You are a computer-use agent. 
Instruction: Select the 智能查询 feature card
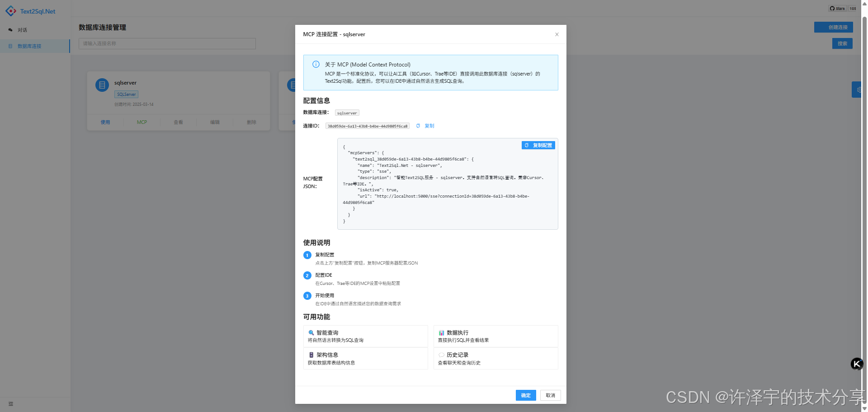[x=365, y=336]
